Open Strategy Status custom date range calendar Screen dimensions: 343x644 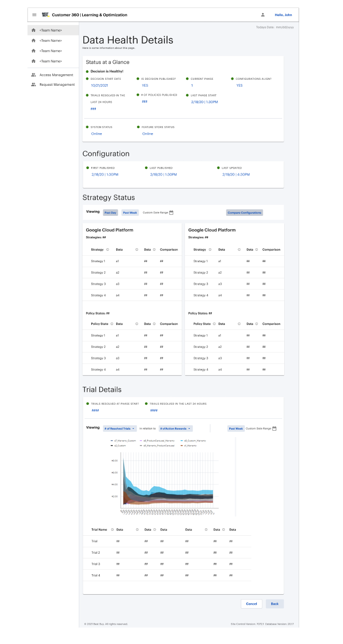171,213
